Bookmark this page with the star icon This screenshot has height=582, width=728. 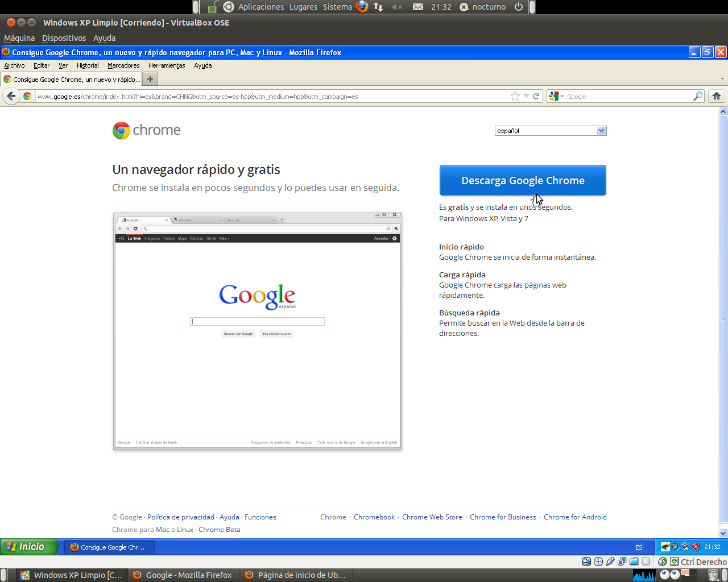[515, 96]
